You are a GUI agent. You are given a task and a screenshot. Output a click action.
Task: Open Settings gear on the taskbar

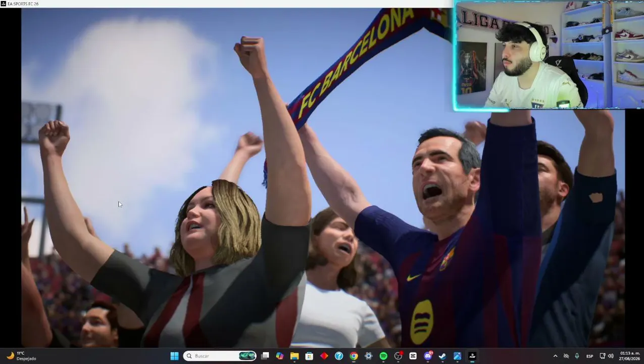(368, 356)
